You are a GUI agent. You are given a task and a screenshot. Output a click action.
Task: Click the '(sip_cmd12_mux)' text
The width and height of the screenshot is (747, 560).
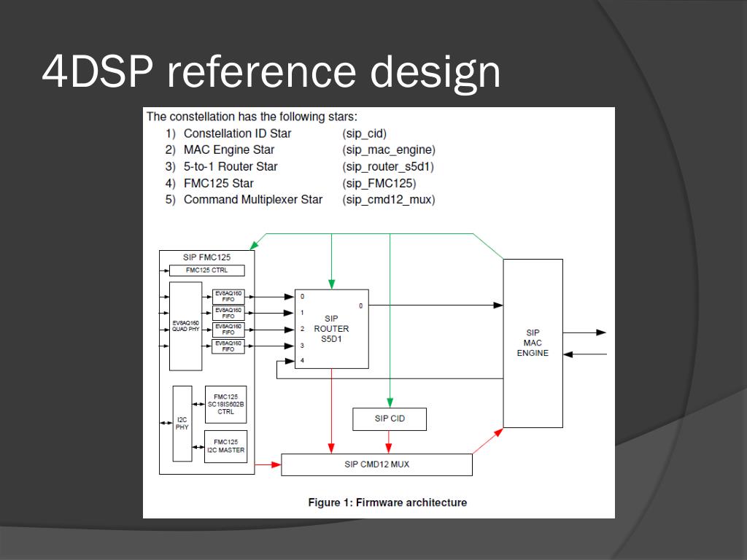[x=388, y=200]
